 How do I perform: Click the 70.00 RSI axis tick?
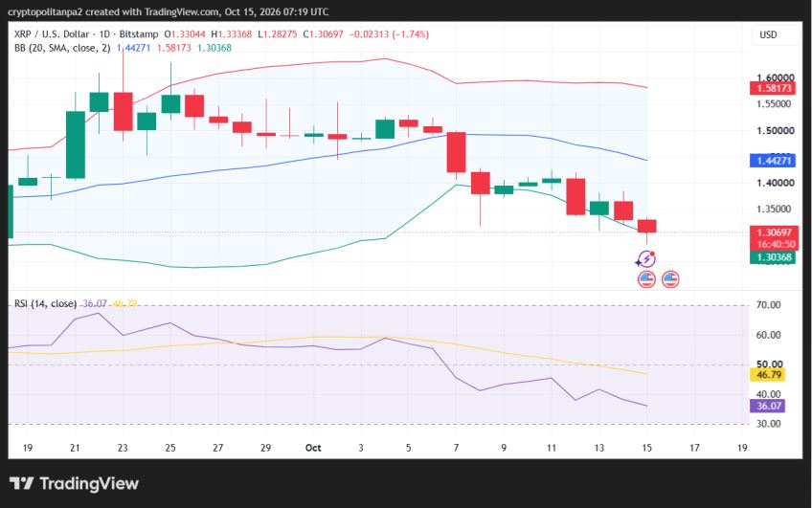[x=769, y=304]
